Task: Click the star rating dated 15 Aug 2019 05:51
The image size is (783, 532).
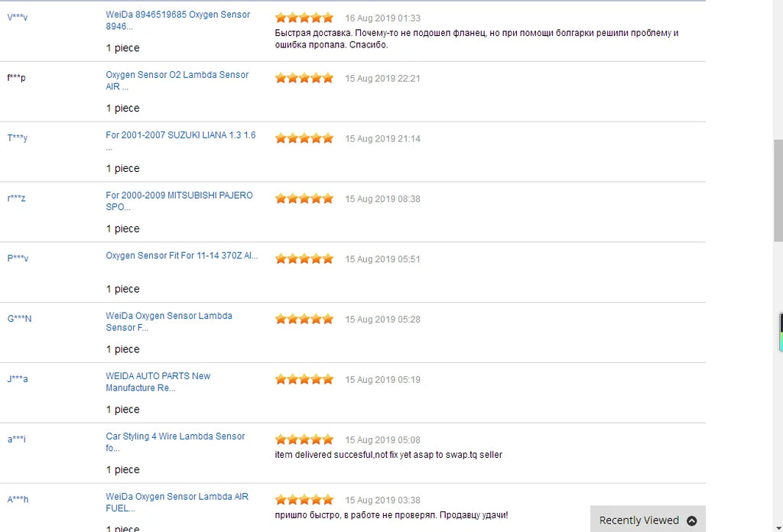Action: pyautogui.click(x=304, y=258)
